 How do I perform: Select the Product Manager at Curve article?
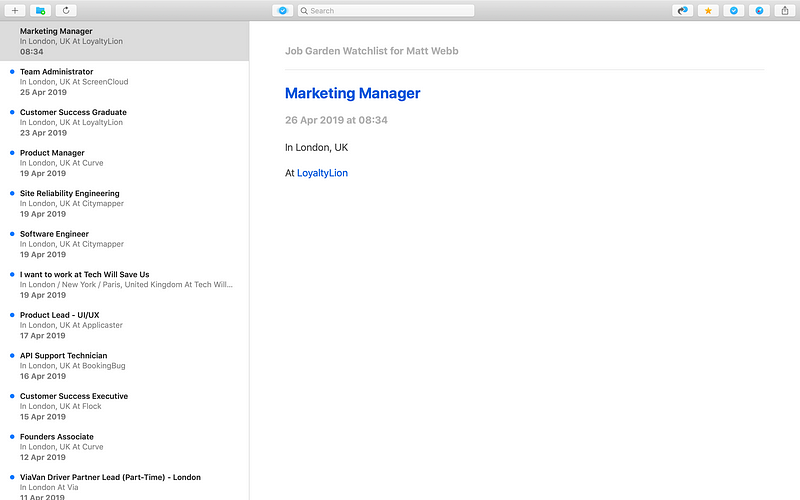click(x=124, y=163)
